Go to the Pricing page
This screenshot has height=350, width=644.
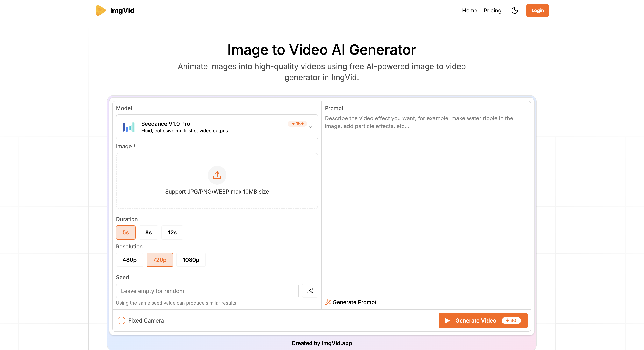coord(492,11)
